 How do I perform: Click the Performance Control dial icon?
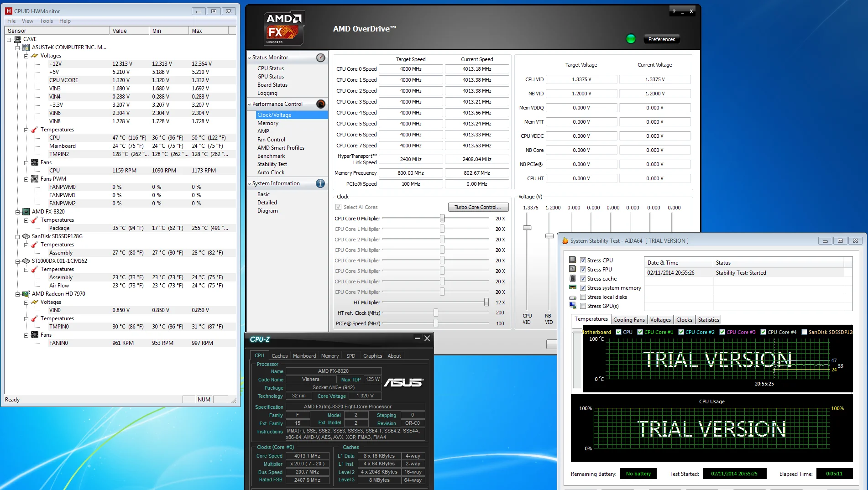(x=321, y=104)
